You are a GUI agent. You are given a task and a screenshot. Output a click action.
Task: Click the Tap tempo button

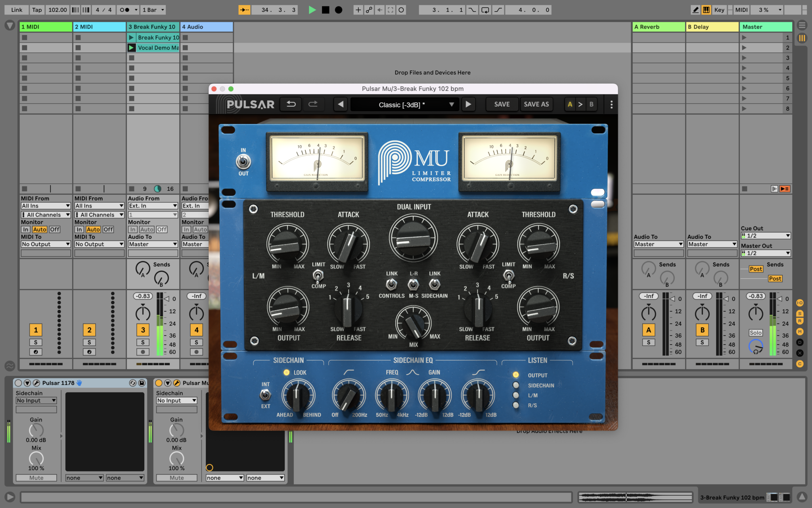tap(37, 10)
